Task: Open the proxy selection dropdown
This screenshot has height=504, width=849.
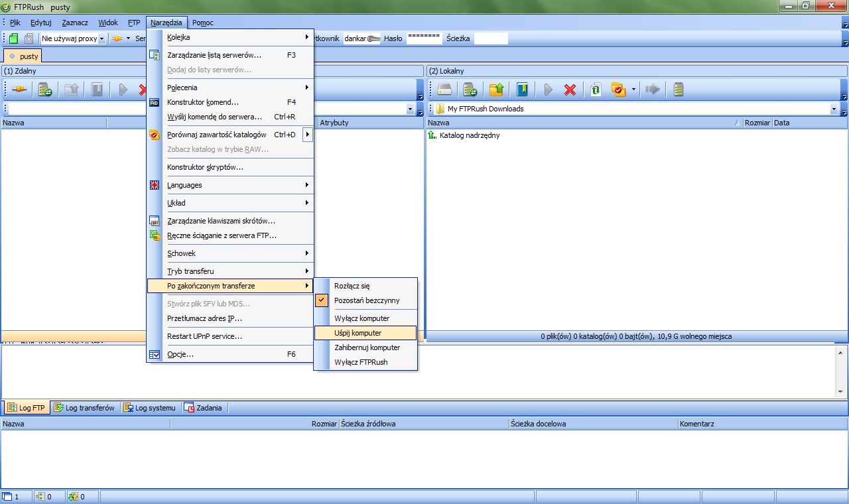Action: point(102,38)
